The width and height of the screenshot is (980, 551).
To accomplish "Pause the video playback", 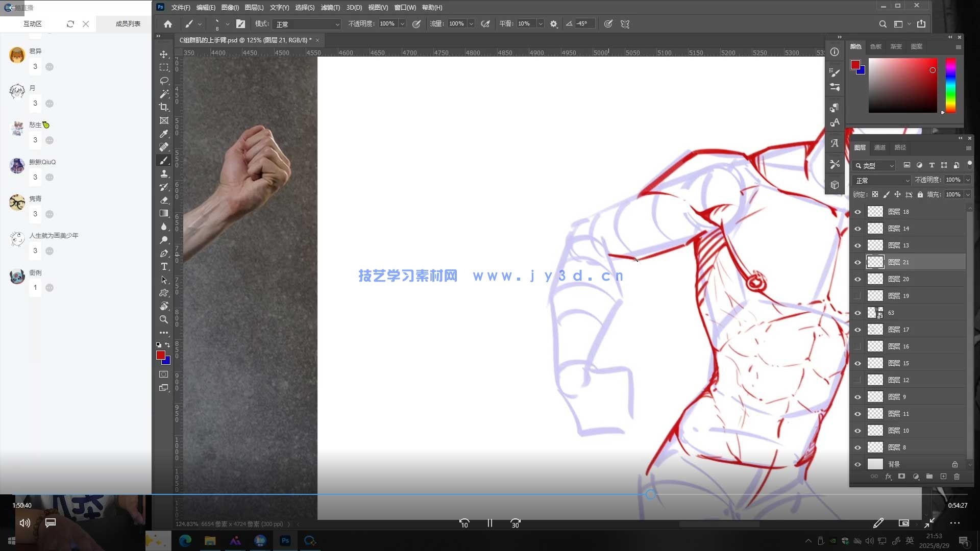I will coord(489,523).
